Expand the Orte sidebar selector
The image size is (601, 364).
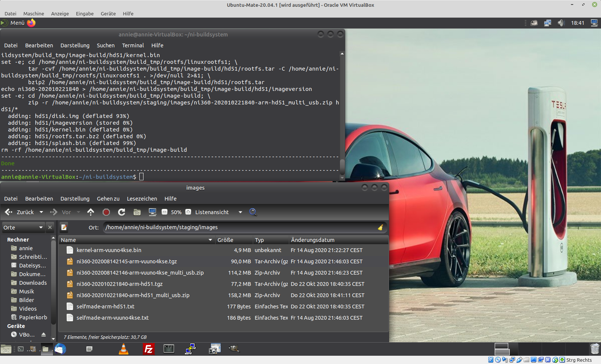pyautogui.click(x=41, y=227)
